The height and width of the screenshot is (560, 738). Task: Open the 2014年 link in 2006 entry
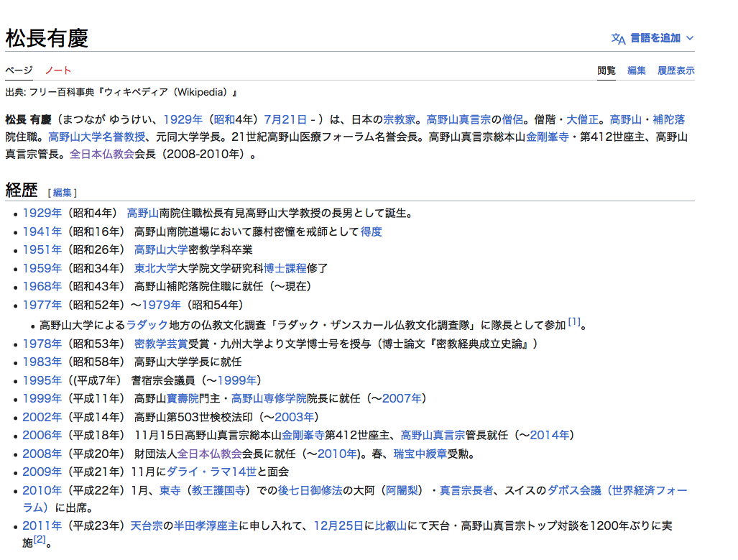[x=549, y=435]
